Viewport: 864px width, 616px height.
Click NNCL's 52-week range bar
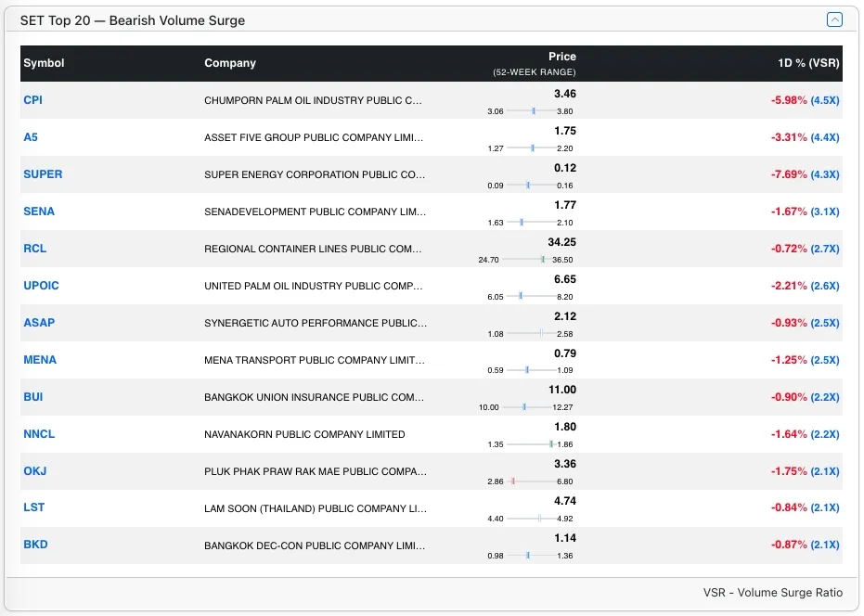(531, 444)
